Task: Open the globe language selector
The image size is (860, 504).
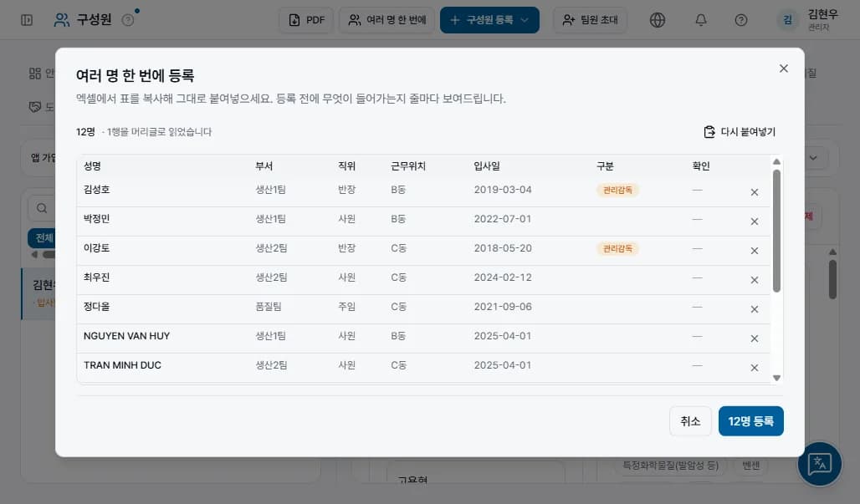Action: click(x=657, y=20)
